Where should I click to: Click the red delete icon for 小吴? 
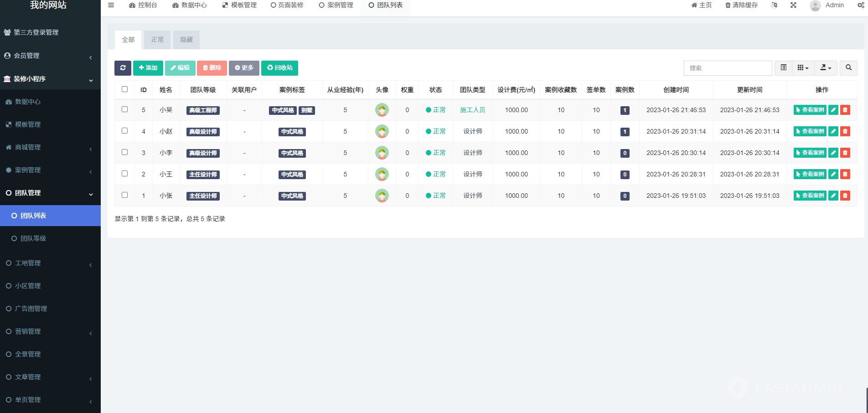point(845,110)
